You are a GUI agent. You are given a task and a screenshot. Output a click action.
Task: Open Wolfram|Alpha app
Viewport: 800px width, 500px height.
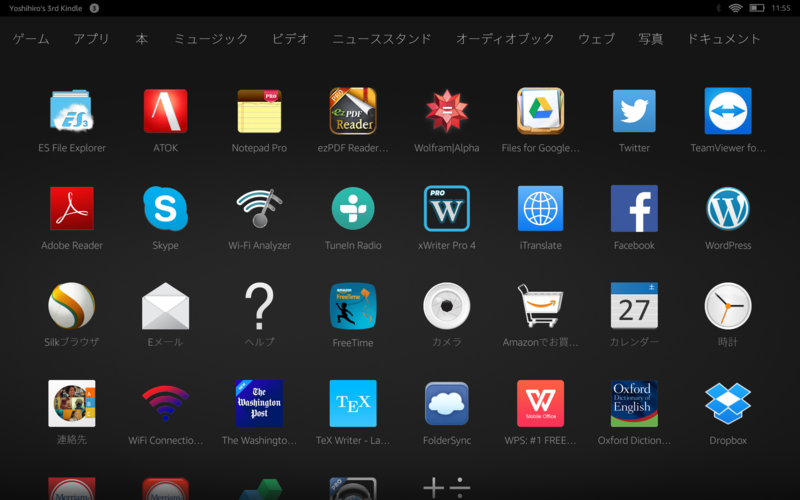point(447,111)
